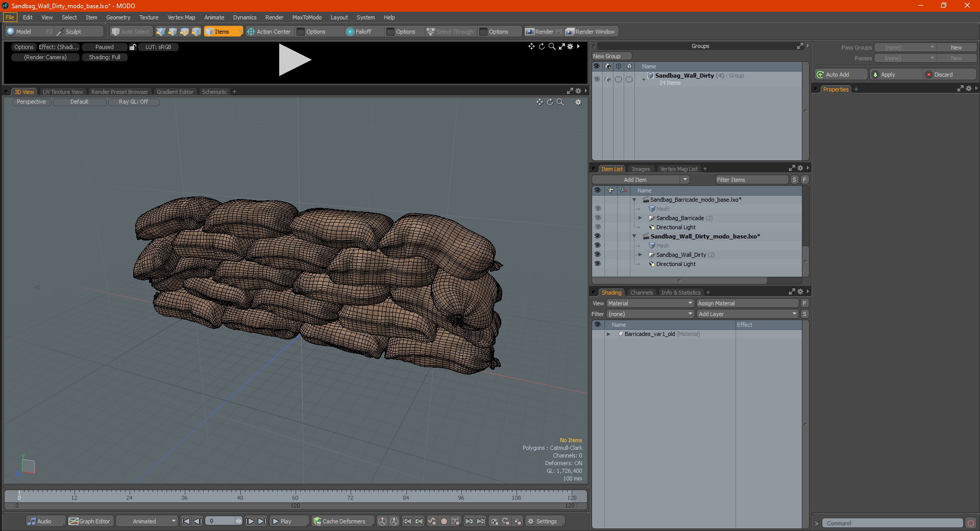Open Add Layer dropdown

(x=747, y=314)
